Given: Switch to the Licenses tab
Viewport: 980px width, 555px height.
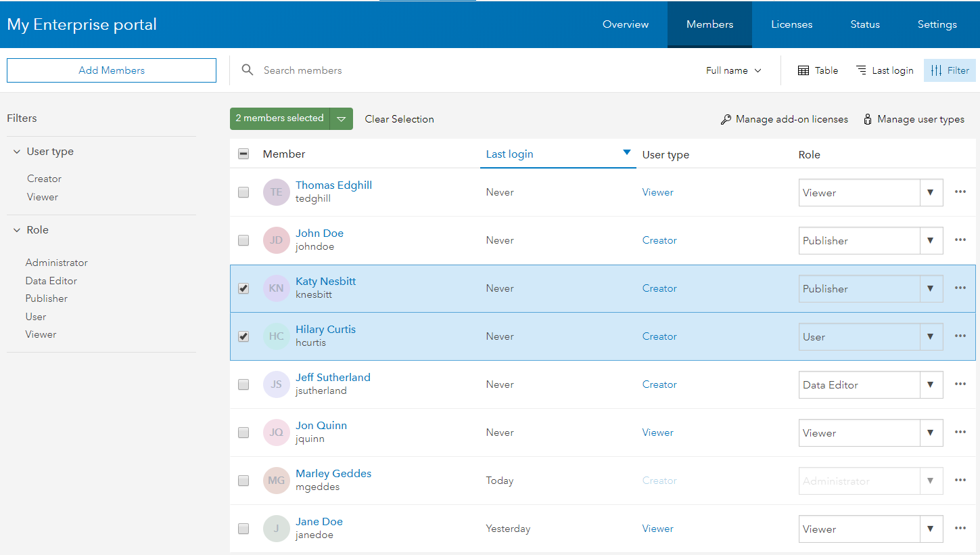Looking at the screenshot, I should click(791, 24).
